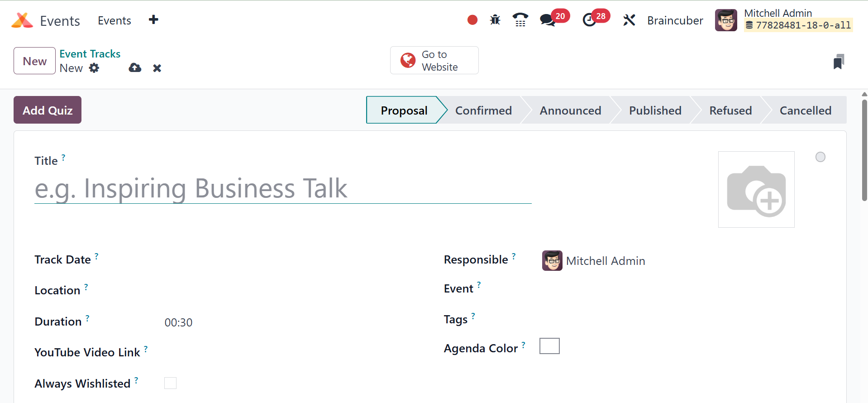Click the bookmark icon at right
This screenshot has width=868, height=403.
point(838,62)
